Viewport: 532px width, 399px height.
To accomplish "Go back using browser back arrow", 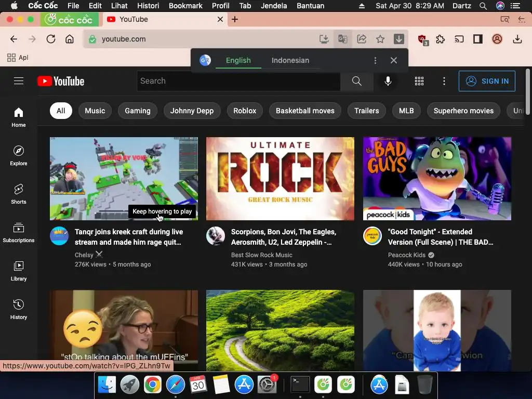I will [x=14, y=39].
